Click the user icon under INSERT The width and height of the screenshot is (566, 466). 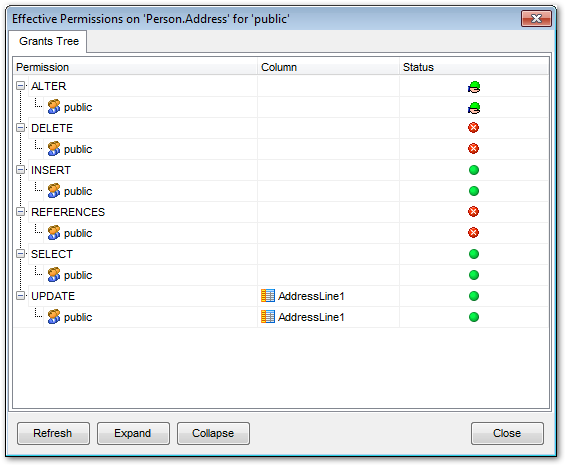(x=54, y=191)
